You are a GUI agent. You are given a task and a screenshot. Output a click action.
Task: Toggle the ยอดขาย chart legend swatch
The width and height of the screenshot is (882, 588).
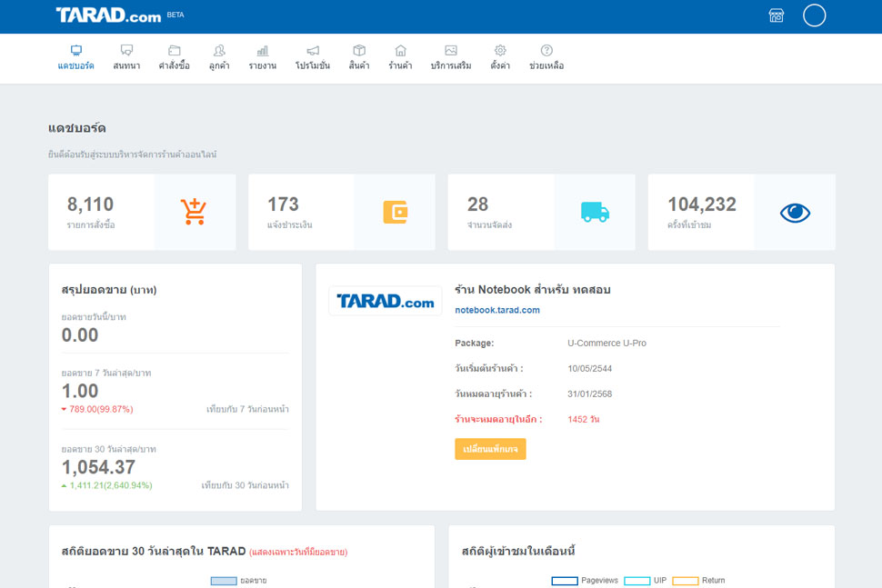tap(224, 581)
